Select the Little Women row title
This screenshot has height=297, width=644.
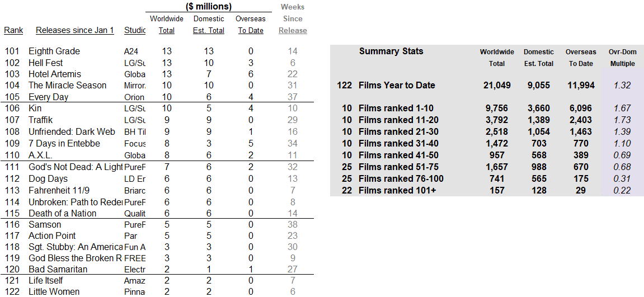[x=54, y=291]
